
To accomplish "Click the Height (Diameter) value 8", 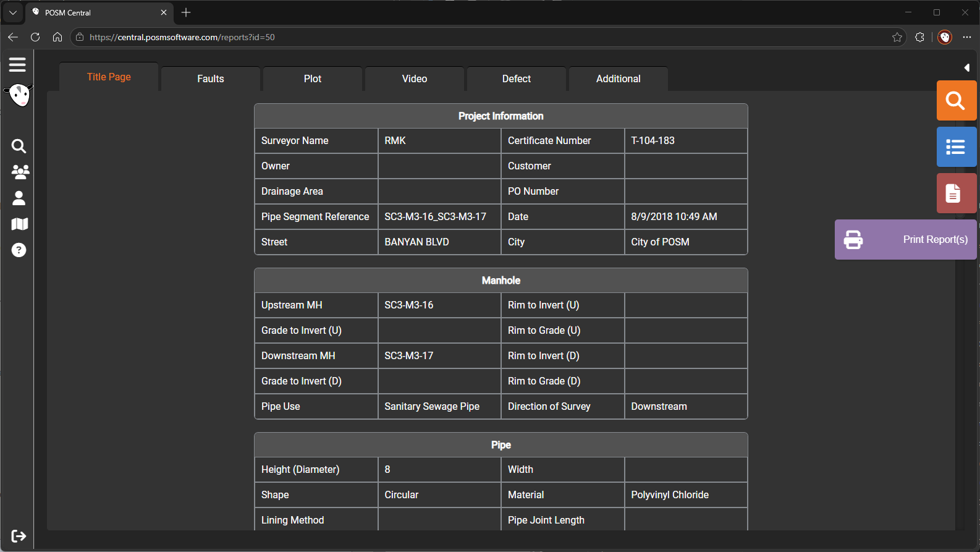I will (x=387, y=469).
